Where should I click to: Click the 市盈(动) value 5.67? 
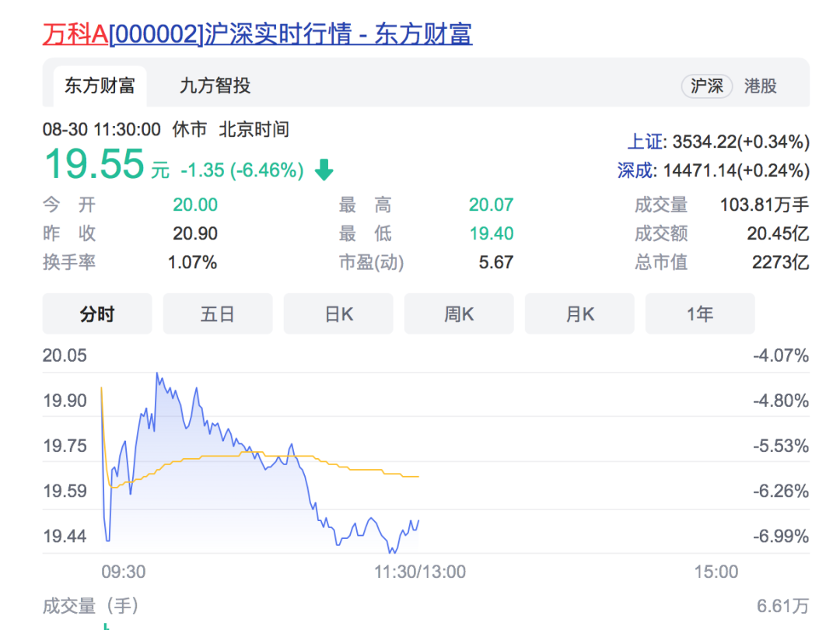(x=496, y=263)
